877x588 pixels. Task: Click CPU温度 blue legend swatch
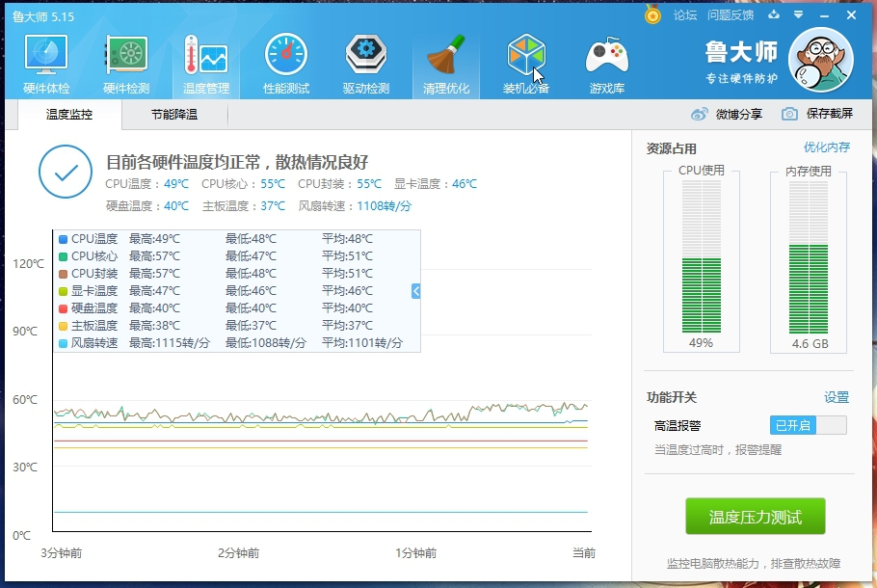(64, 239)
